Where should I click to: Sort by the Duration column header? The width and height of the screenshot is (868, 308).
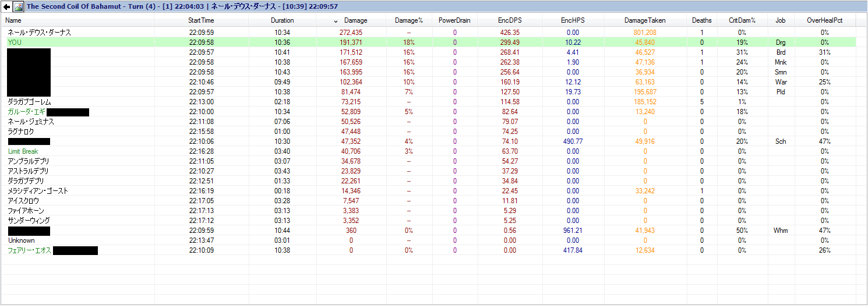(x=283, y=20)
